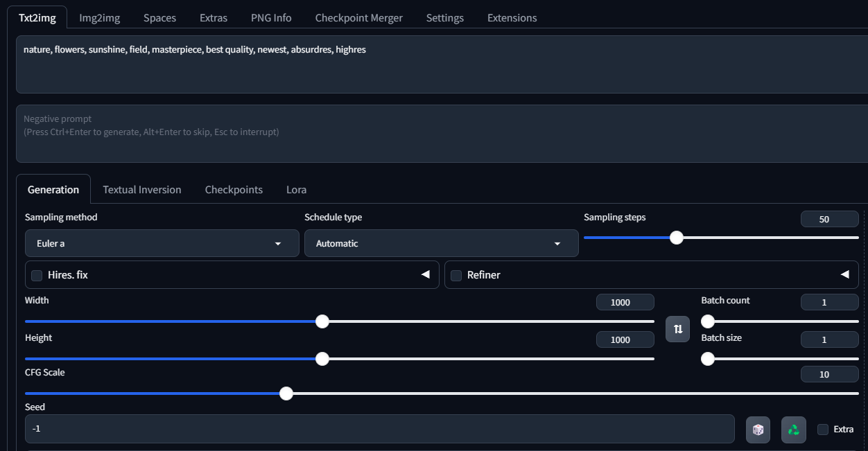Click the Batch size number box
This screenshot has height=451, width=868.
click(x=830, y=339)
